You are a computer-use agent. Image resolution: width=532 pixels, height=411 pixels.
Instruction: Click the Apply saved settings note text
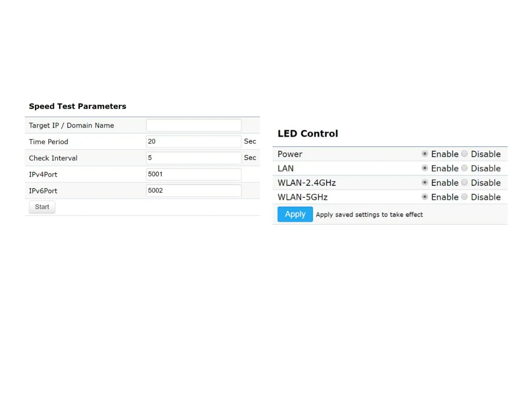pos(369,215)
